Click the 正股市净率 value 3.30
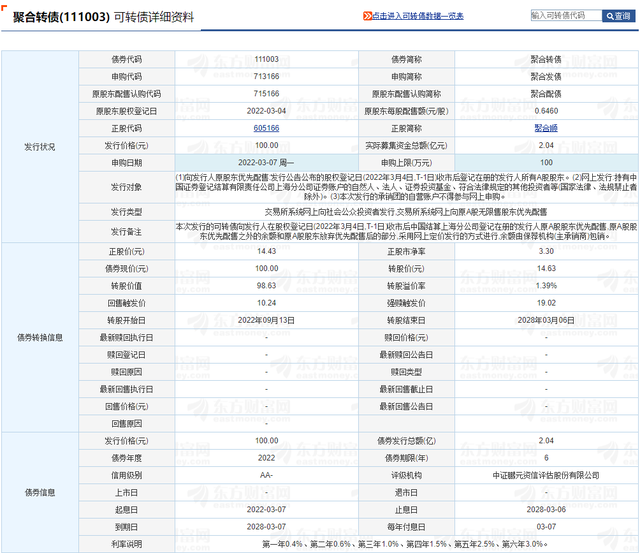Image resolution: width=640 pixels, height=553 pixels. pos(546,251)
